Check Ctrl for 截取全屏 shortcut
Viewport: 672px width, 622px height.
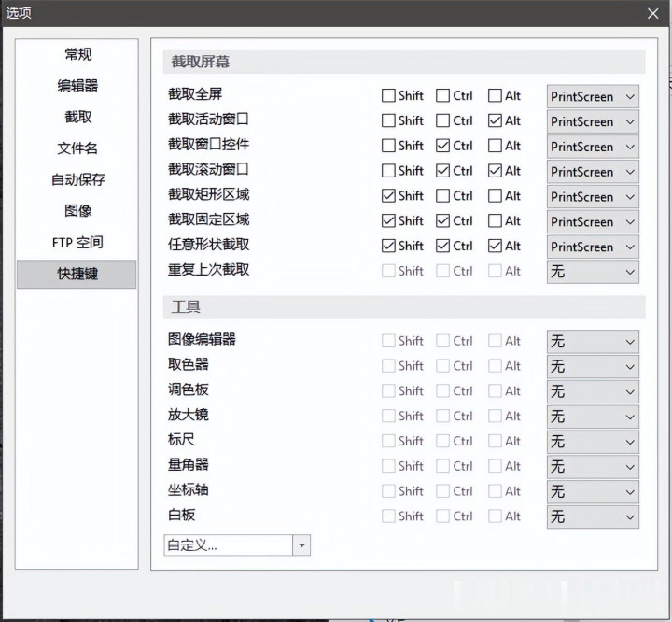coord(442,95)
